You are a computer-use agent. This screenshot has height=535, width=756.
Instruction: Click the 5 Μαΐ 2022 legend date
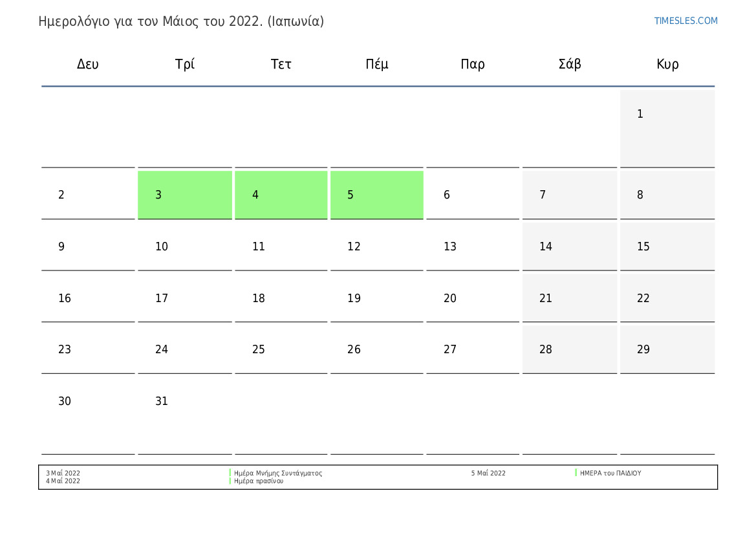coord(488,473)
